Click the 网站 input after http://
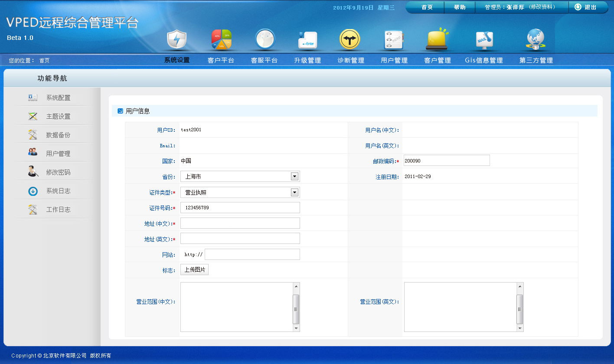 (252, 254)
